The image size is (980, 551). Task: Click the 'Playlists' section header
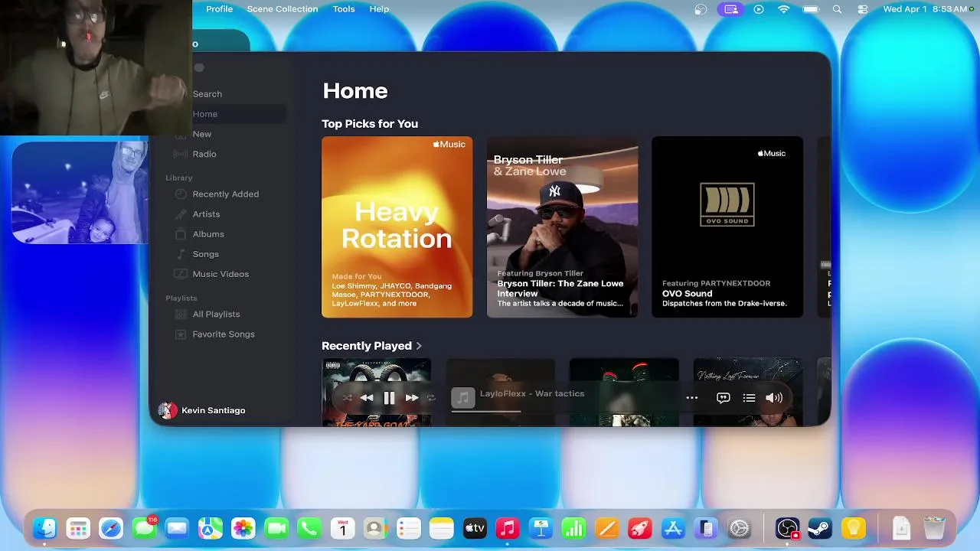[x=181, y=298]
